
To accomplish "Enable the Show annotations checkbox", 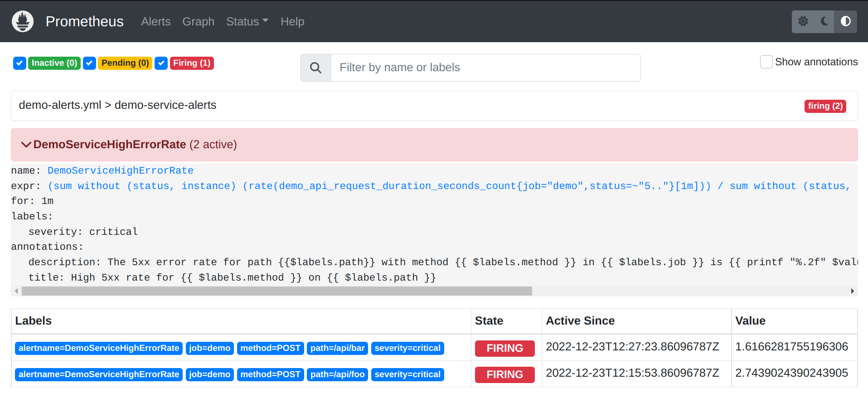I will [766, 62].
